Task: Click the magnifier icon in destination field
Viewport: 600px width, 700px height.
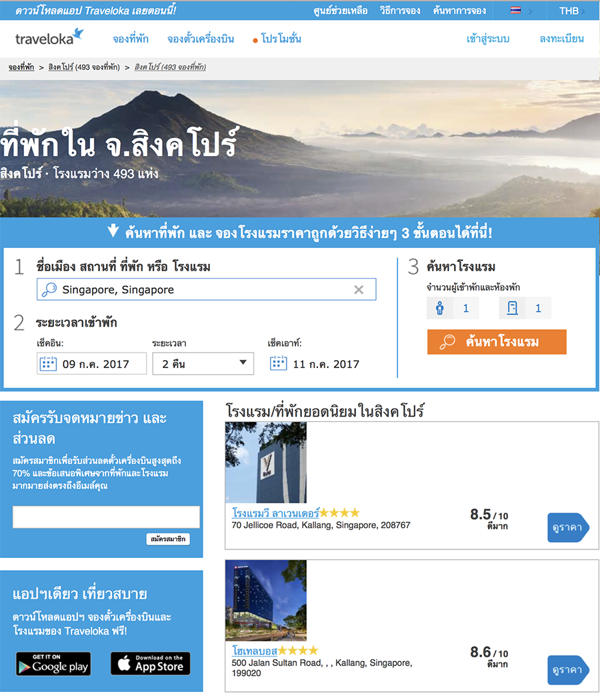Action: click(49, 289)
